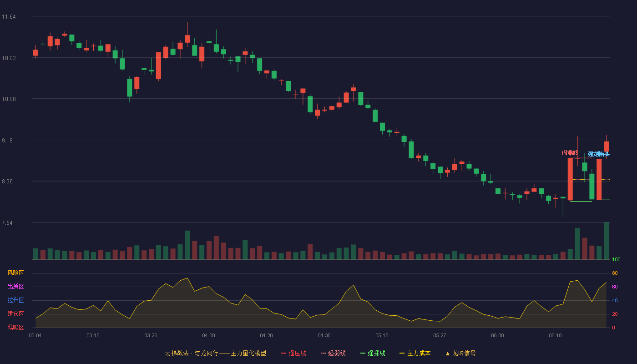The image size is (637, 364).
Task: Click the 8.36 price axis label
Action: (7, 182)
